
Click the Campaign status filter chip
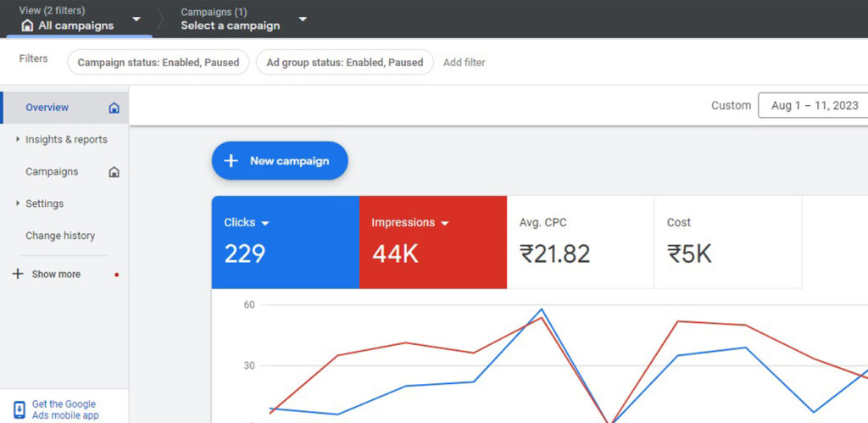point(159,62)
